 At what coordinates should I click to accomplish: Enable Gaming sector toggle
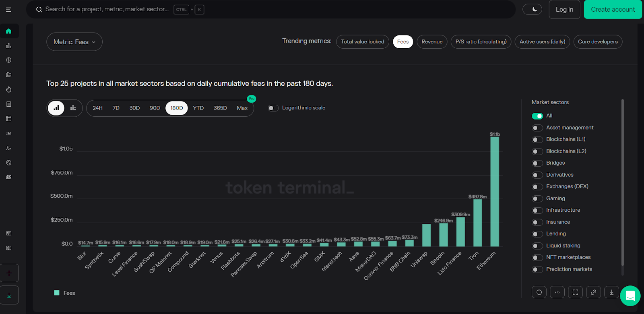(537, 198)
